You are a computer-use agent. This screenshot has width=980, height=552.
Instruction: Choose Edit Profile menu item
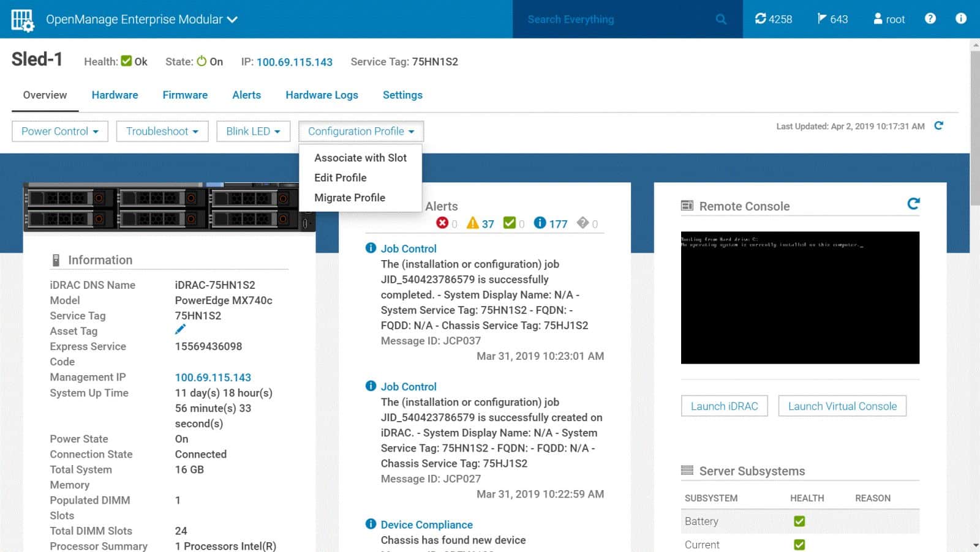(340, 177)
